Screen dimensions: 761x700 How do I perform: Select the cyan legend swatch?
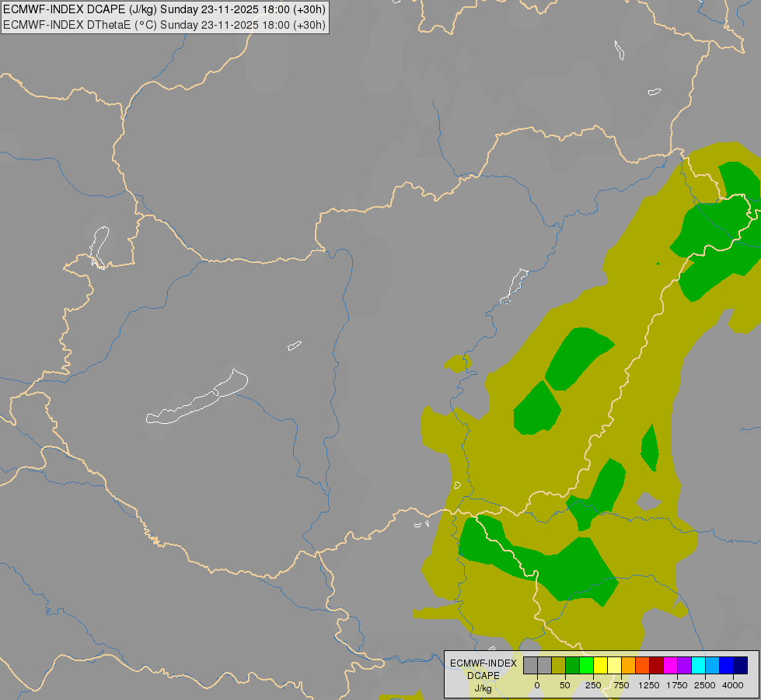click(698, 665)
